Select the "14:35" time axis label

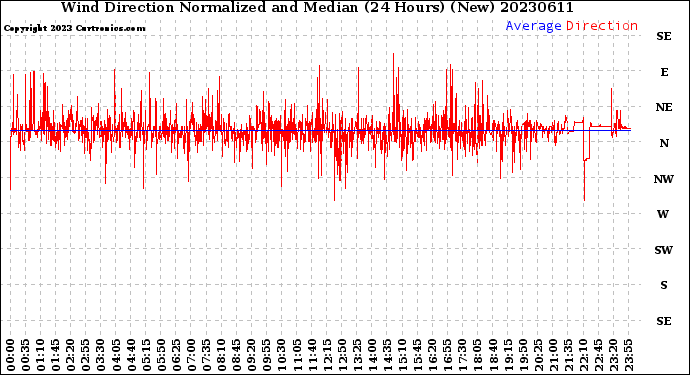387,355
